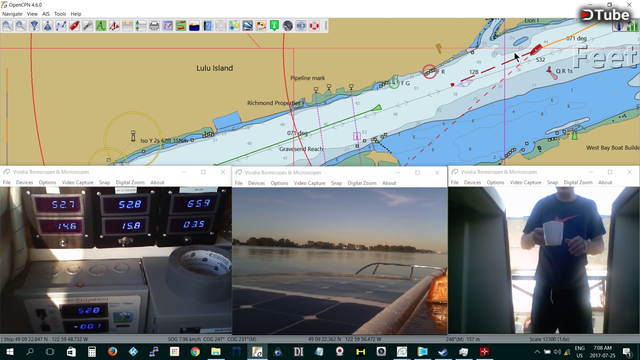
Task: Click the red own-ship marker on chart
Action: pyautogui.click(x=536, y=50)
